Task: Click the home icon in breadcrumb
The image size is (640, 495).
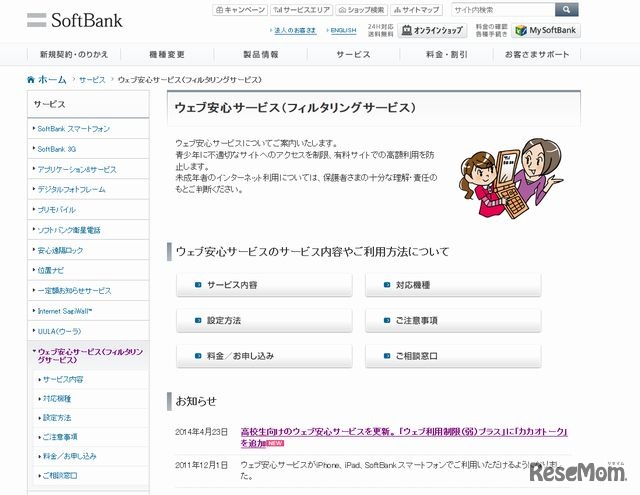Action: click(x=31, y=80)
